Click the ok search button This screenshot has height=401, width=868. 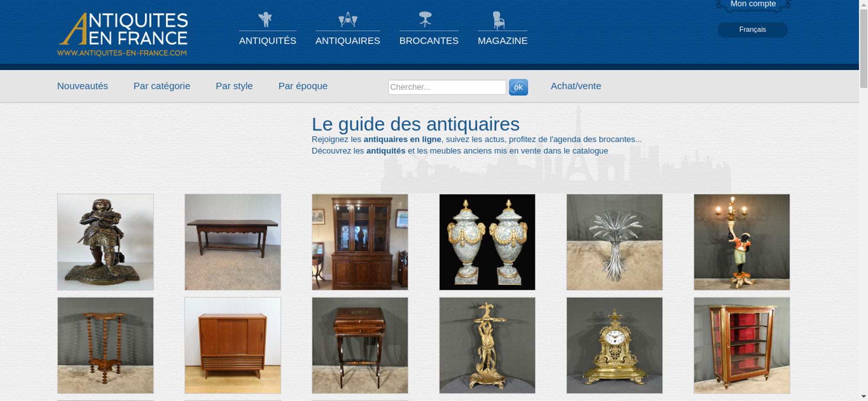(518, 87)
